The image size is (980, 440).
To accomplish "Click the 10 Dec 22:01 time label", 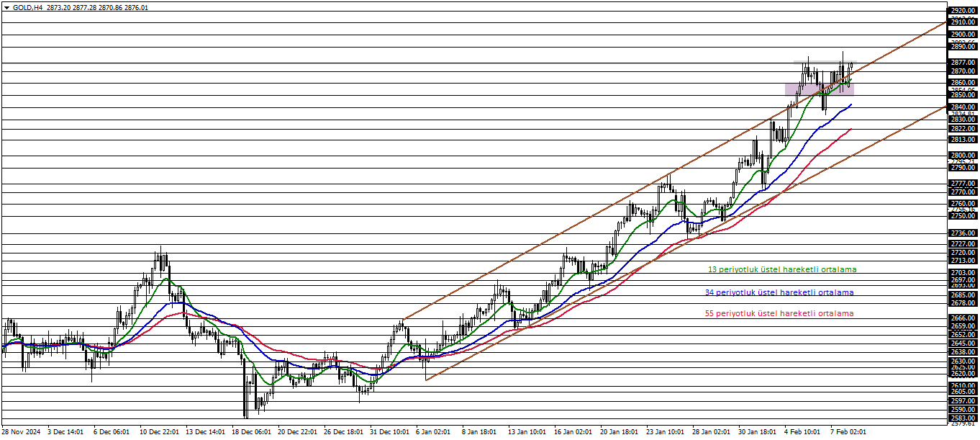I will 160,432.
